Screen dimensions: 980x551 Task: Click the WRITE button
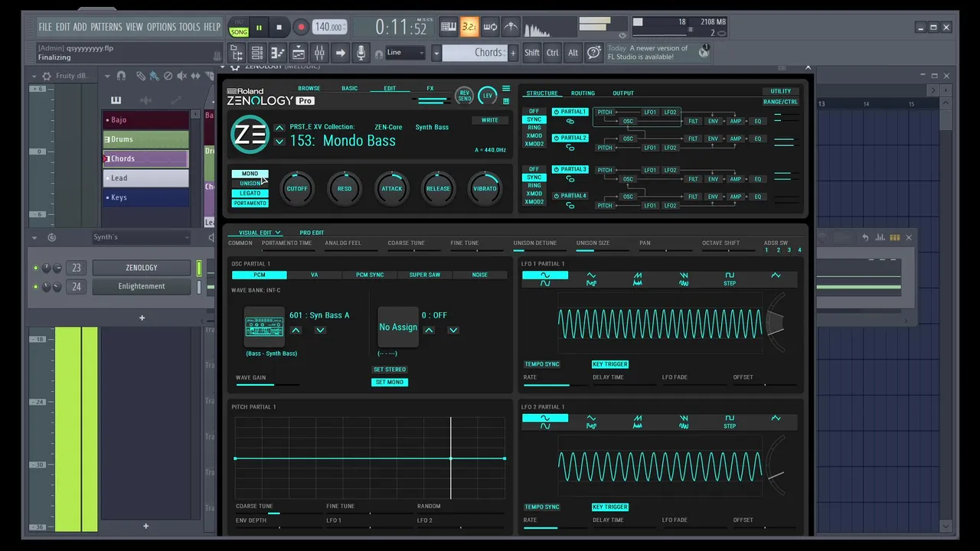(x=490, y=120)
